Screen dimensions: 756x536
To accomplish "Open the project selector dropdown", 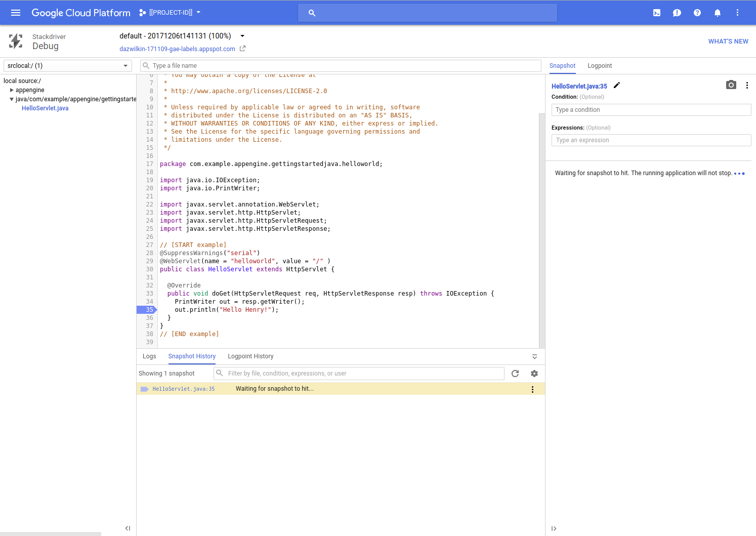I will coord(171,13).
